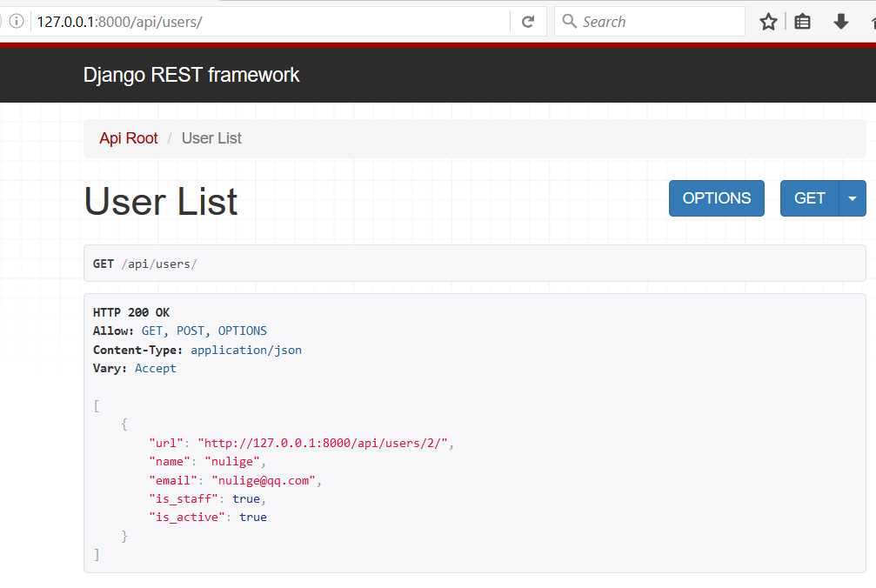Click the User List breadcrumb item
The width and height of the screenshot is (876, 588).
[x=211, y=138]
